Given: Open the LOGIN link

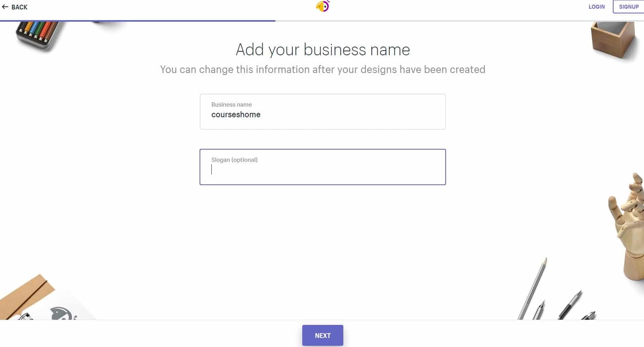Looking at the screenshot, I should (596, 7).
